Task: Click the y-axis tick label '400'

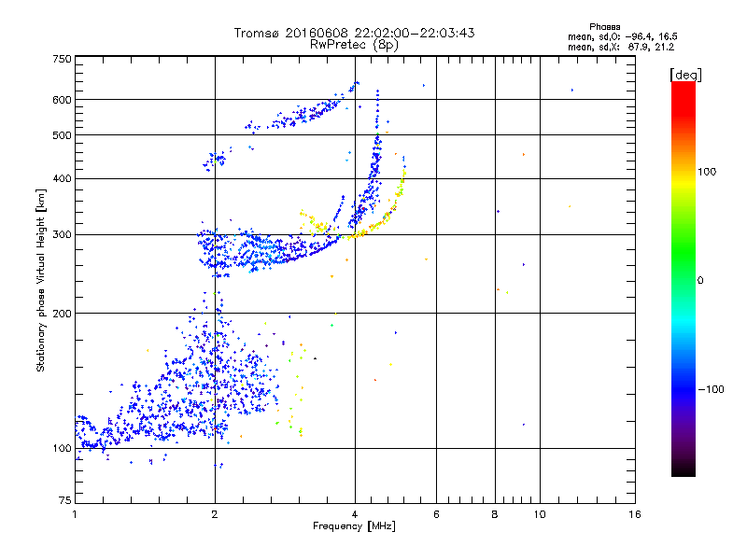Action: [62, 179]
